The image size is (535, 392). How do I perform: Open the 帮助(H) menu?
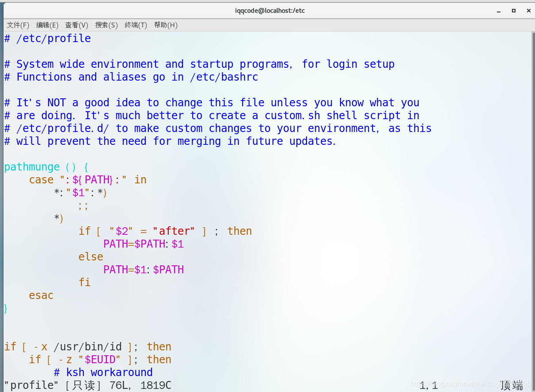166,25
